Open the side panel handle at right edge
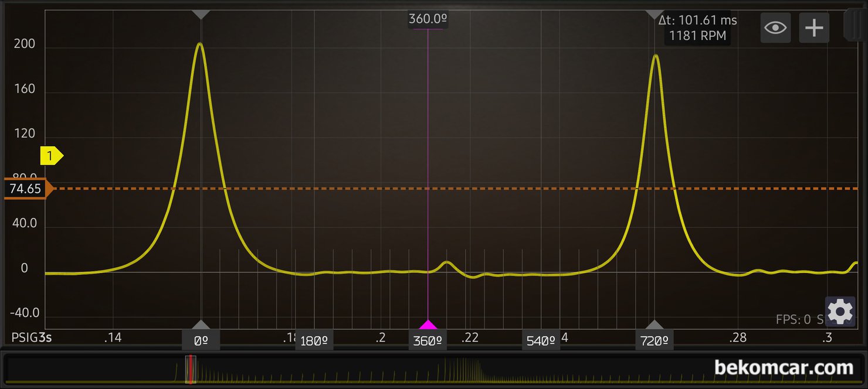Image resolution: width=868 pixels, height=389 pixels. point(855,25)
